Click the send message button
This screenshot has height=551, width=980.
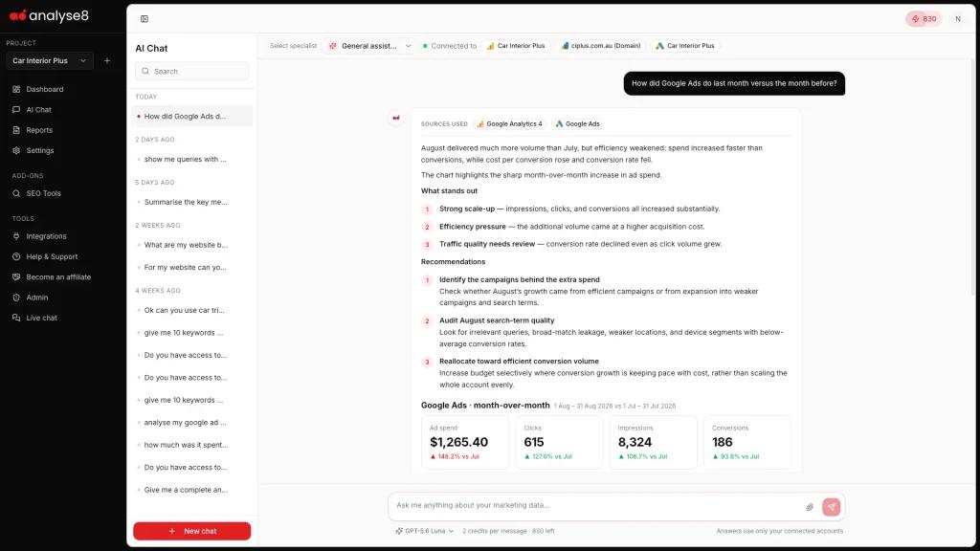(832, 507)
